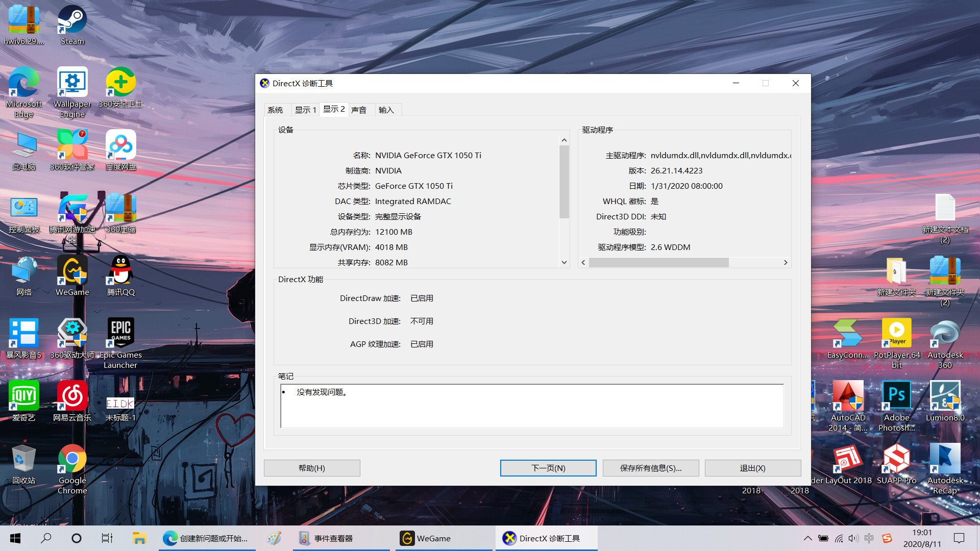
Task: Launch 腾讯网游加速器 shortcut
Action: 72,218
